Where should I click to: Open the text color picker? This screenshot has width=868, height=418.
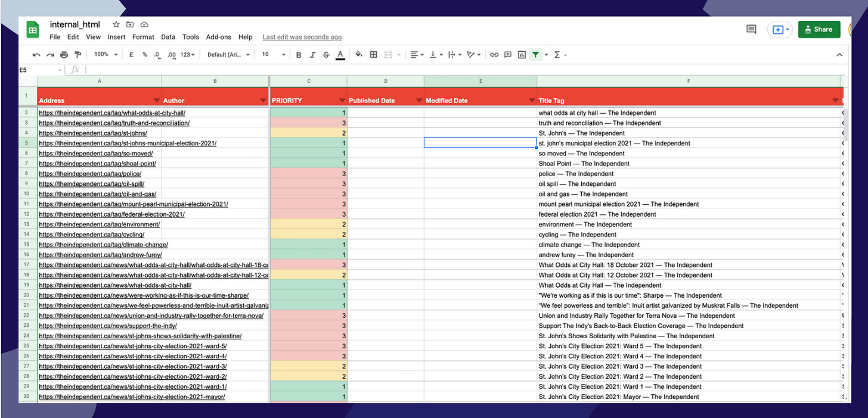click(x=340, y=55)
